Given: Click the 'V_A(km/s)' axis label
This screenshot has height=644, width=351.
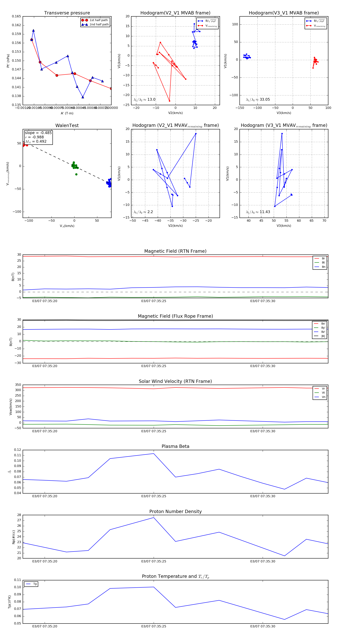Looking at the screenshot, I should (67, 226).
